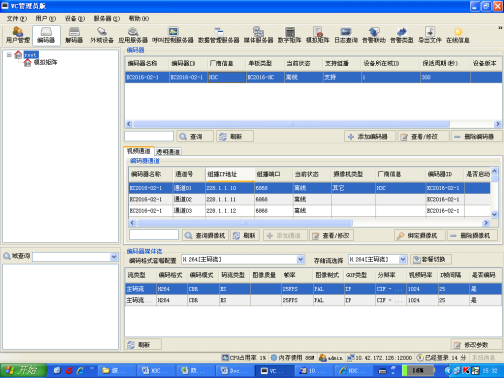The height and width of the screenshot is (378, 504).
Task: Click the 导出文件 export toolbar icon
Action: tap(430, 35)
